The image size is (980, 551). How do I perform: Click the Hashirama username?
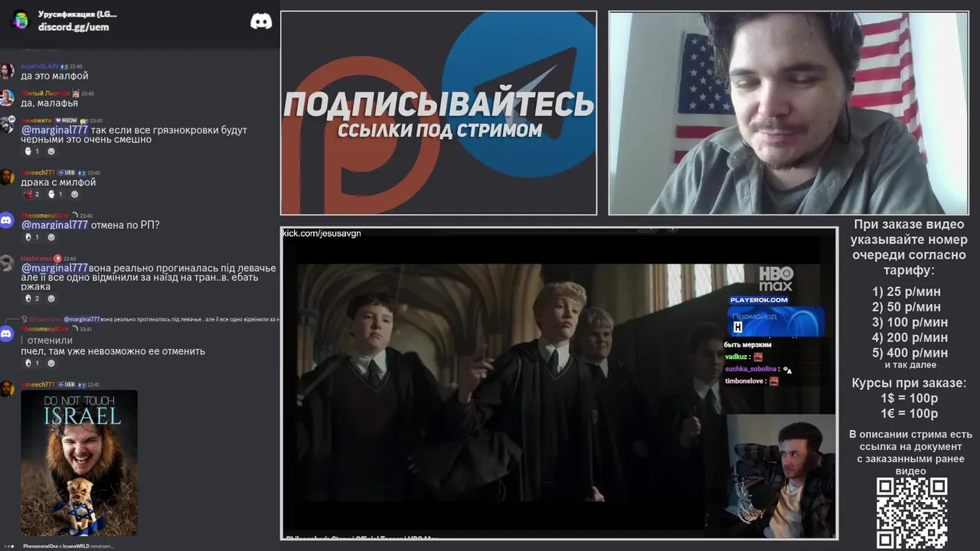[36, 259]
